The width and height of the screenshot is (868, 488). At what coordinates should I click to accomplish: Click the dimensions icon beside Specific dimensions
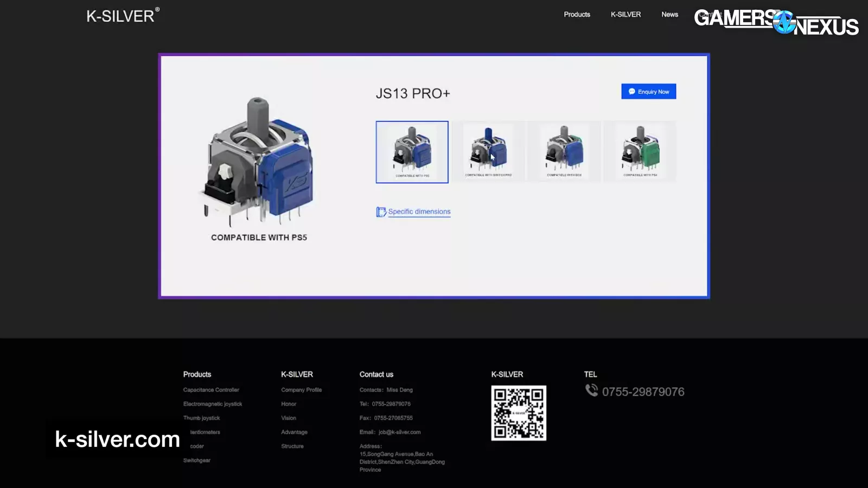tap(381, 211)
